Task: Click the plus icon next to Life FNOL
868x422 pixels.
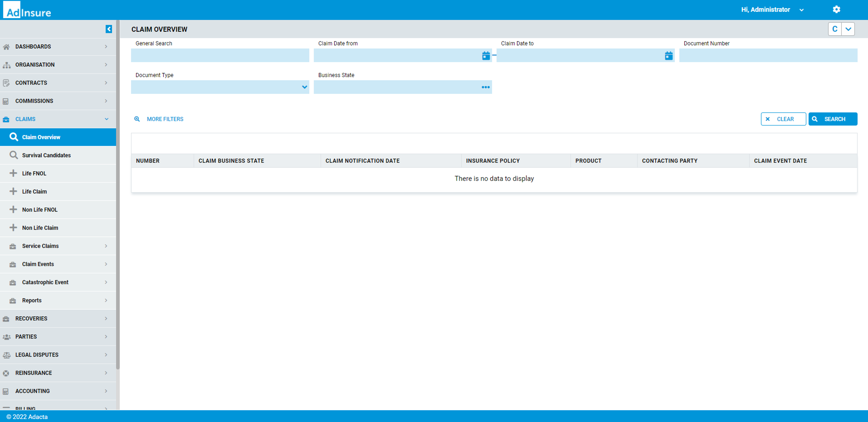Action: (13, 173)
